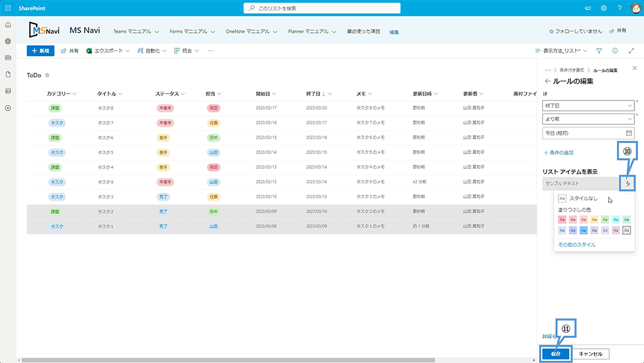Open the 担当 column header menu

click(214, 93)
